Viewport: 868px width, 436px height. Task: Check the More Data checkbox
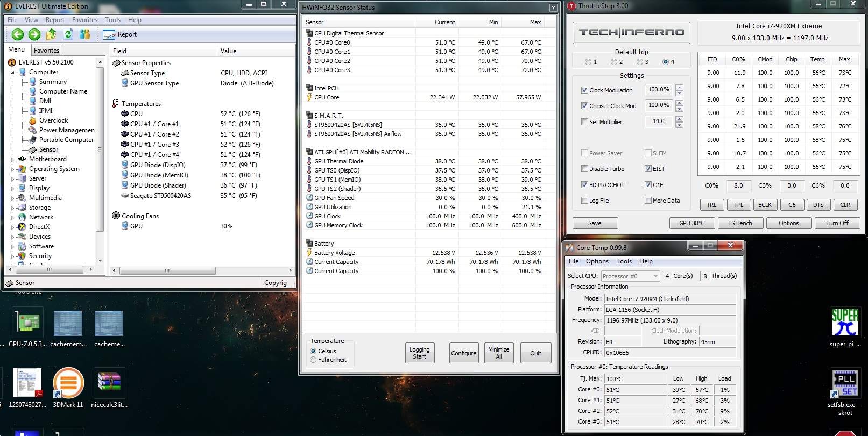point(648,201)
